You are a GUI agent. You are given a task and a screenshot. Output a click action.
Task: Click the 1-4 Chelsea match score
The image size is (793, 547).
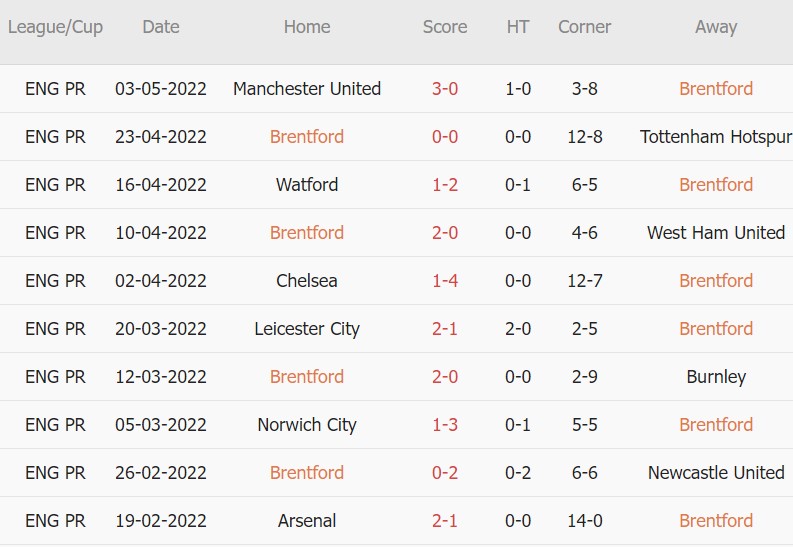tap(445, 281)
